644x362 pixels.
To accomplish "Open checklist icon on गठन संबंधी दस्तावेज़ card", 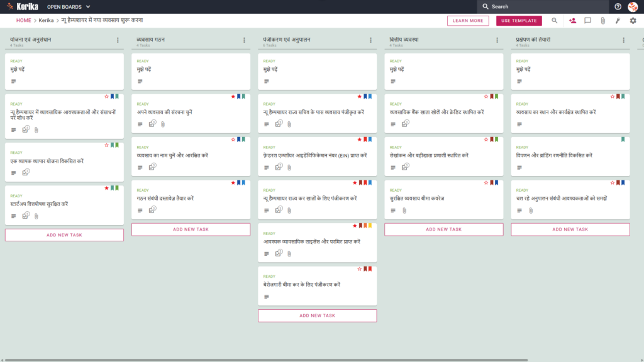I will click(152, 210).
